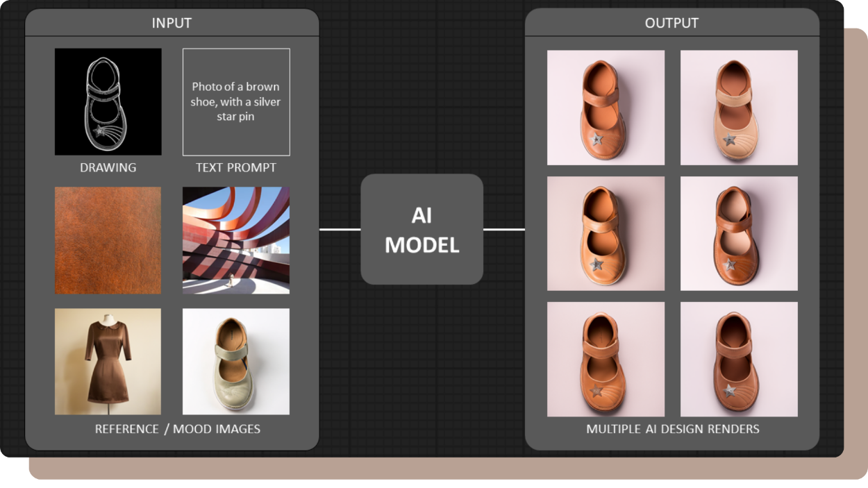
Task: Open the curved red architecture mood image
Action: [236, 240]
